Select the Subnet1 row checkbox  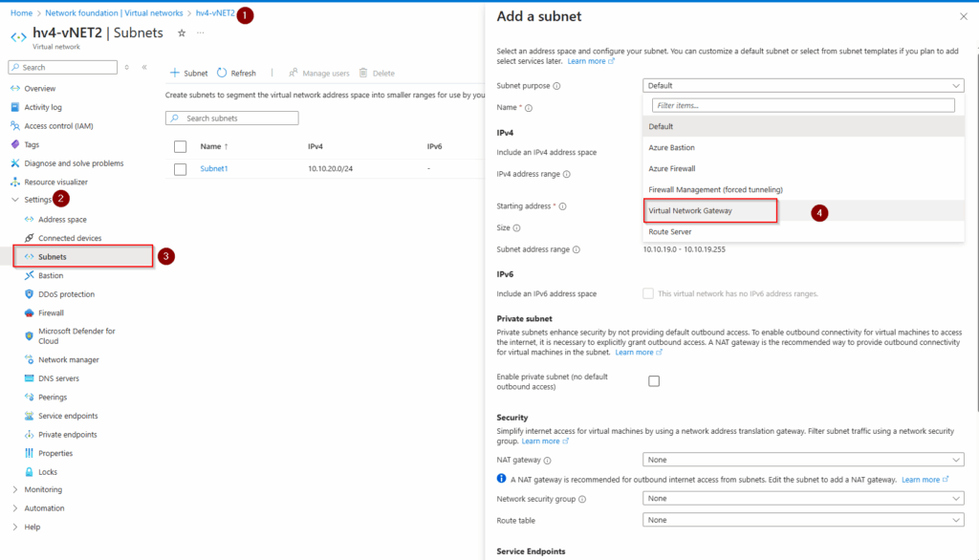click(181, 169)
